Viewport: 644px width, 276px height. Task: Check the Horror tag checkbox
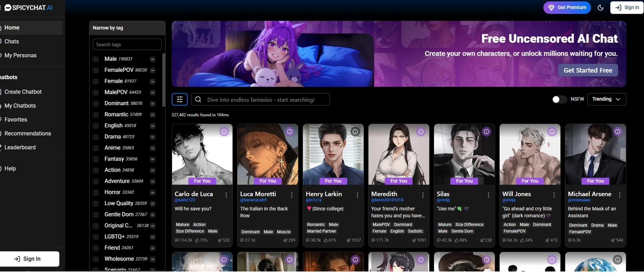[x=96, y=192]
